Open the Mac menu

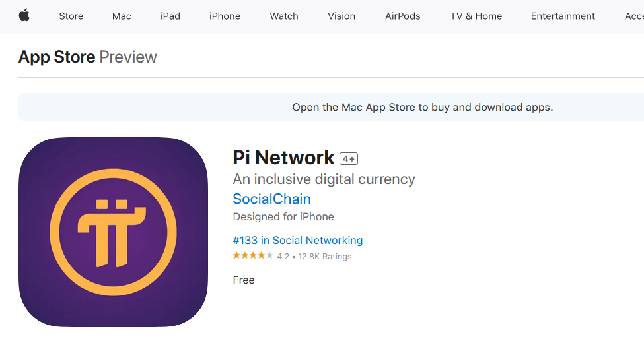point(122,16)
